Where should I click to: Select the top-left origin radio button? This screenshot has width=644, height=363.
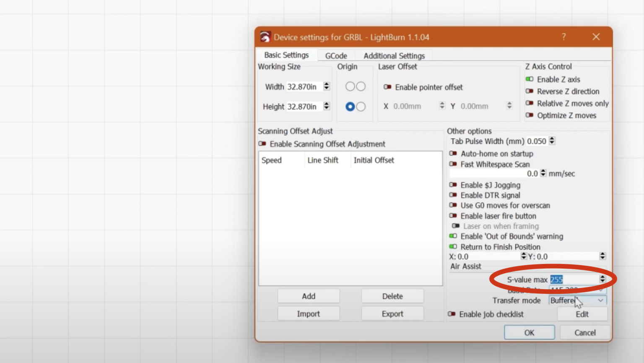(350, 86)
